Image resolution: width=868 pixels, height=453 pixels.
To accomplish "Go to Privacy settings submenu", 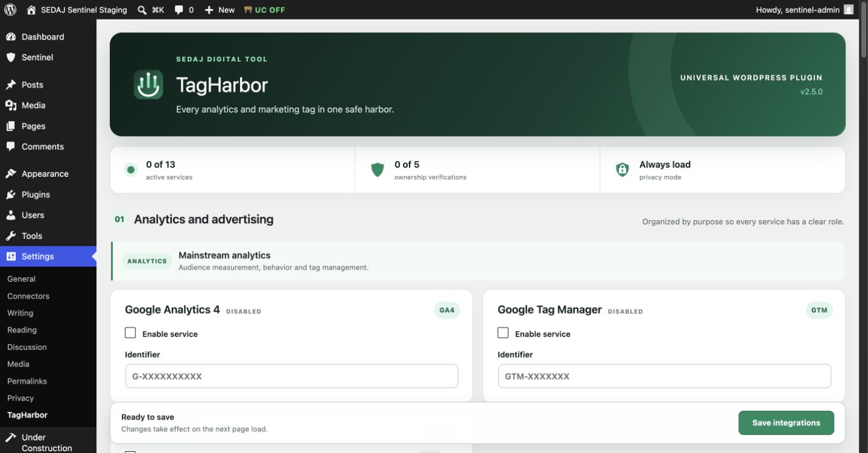I will click(x=20, y=398).
